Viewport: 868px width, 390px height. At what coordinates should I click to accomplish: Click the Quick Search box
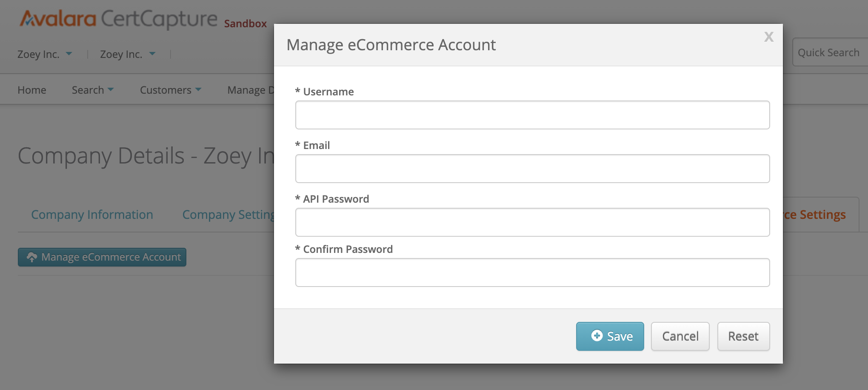click(x=830, y=53)
